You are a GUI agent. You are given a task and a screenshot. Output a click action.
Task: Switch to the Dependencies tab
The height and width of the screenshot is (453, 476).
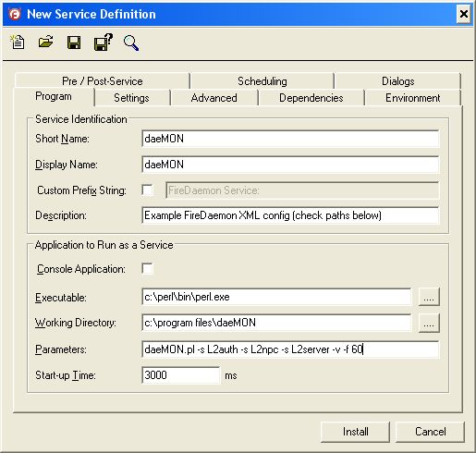point(311,98)
